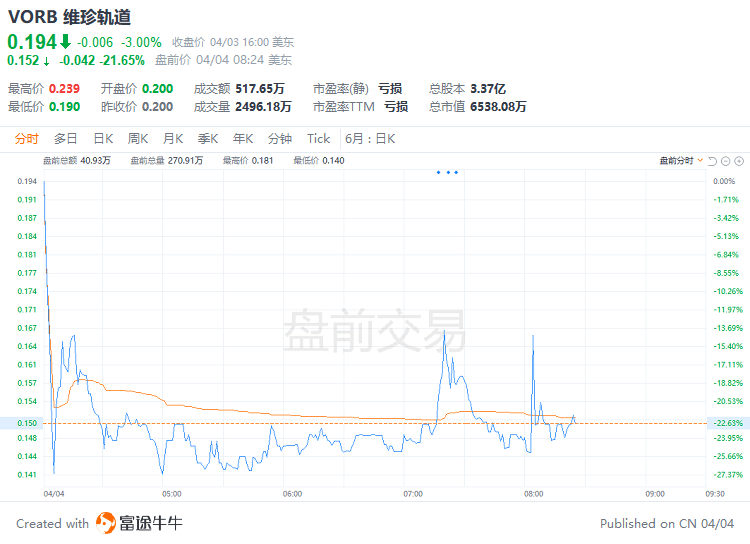This screenshot has width=750, height=544.
Task: Switch to the 周K tab
Action: (x=138, y=139)
